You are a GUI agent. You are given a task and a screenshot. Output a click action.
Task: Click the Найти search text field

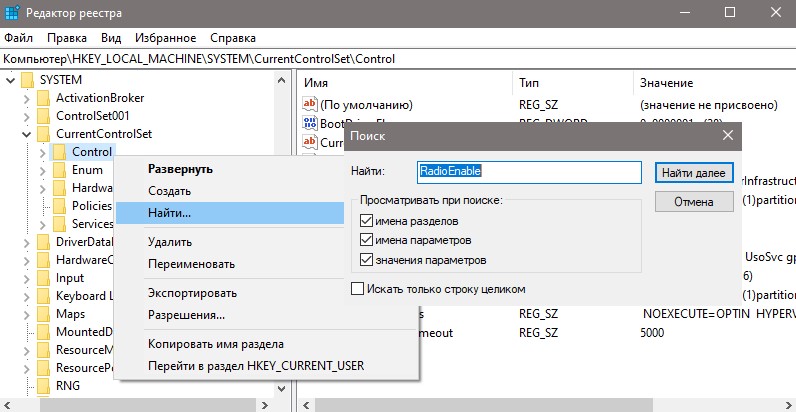click(529, 172)
